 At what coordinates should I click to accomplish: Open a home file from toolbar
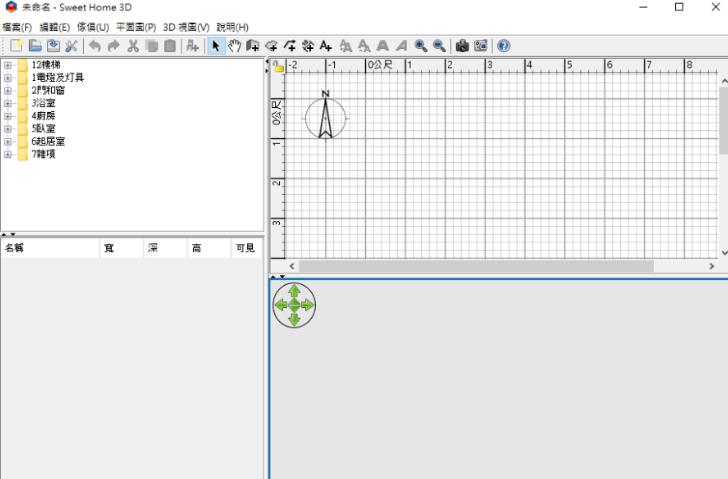point(35,45)
